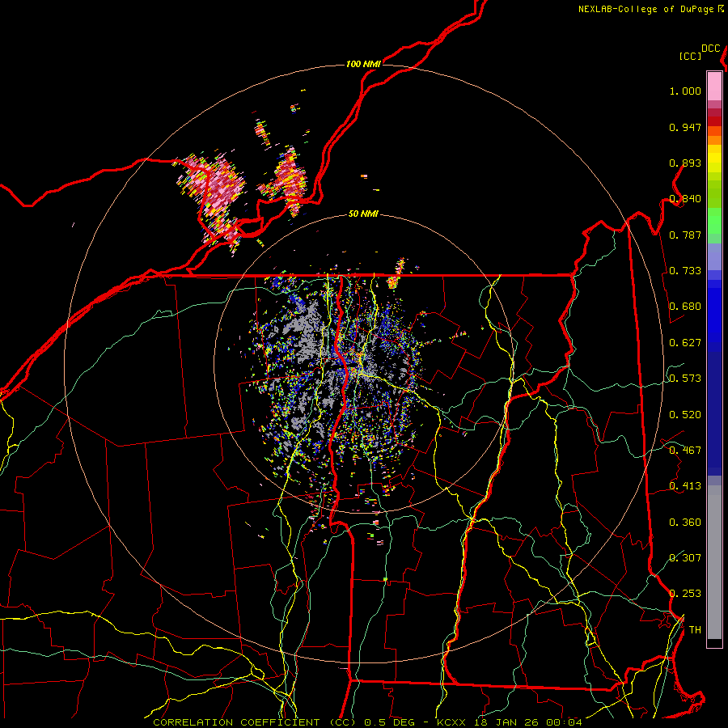The width and height of the screenshot is (728, 728).
Task: Pick the yellow segment of the color bar
Action: [714, 159]
